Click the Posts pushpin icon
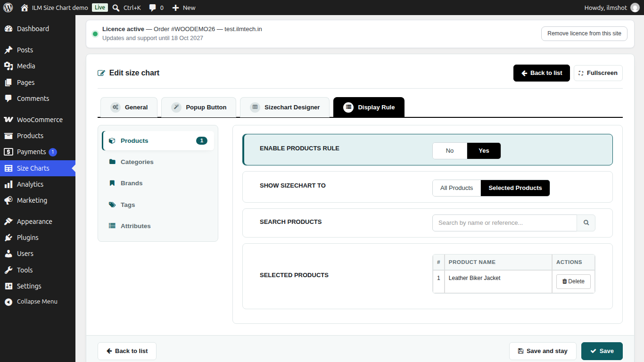This screenshot has height=362, width=644. point(8,50)
